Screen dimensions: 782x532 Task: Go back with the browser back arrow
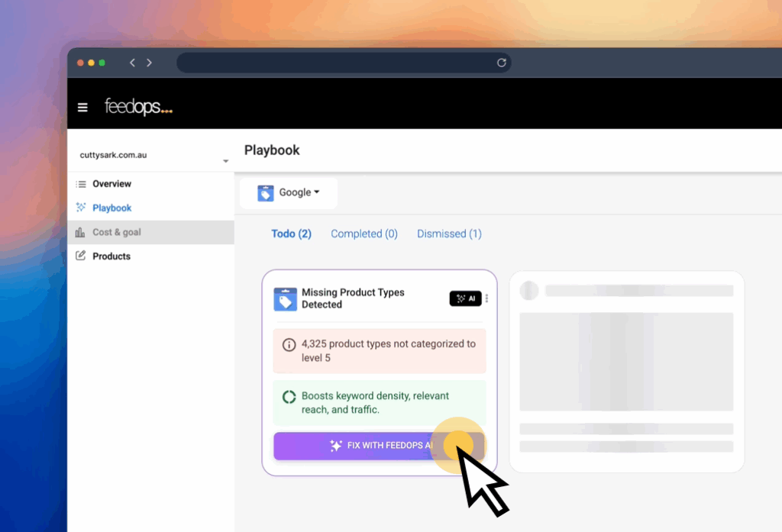pos(132,63)
